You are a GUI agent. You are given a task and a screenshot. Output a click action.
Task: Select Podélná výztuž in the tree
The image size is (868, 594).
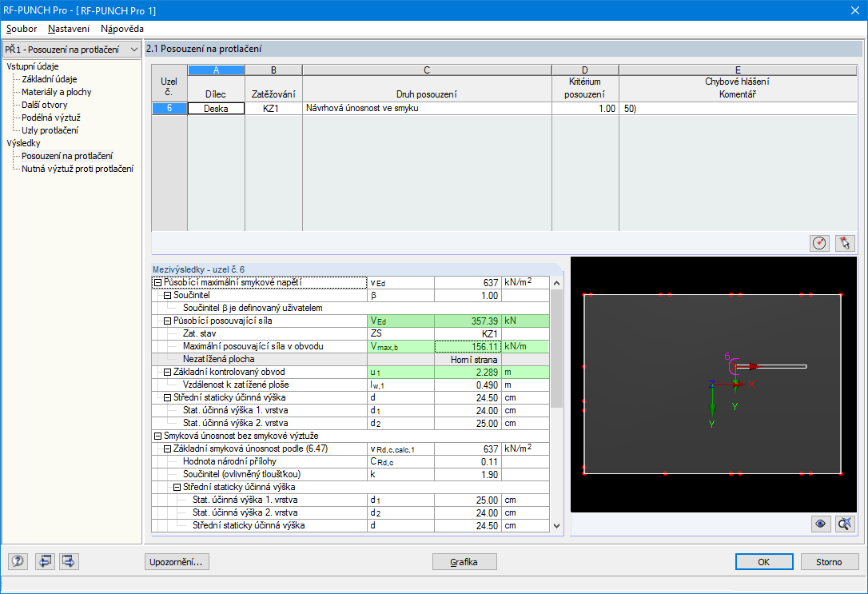51,118
